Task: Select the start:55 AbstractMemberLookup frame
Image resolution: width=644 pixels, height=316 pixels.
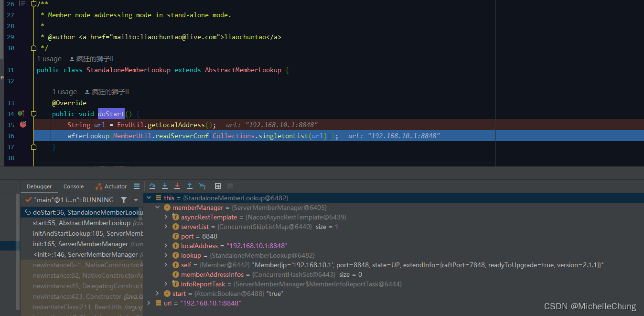Action: click(x=82, y=223)
